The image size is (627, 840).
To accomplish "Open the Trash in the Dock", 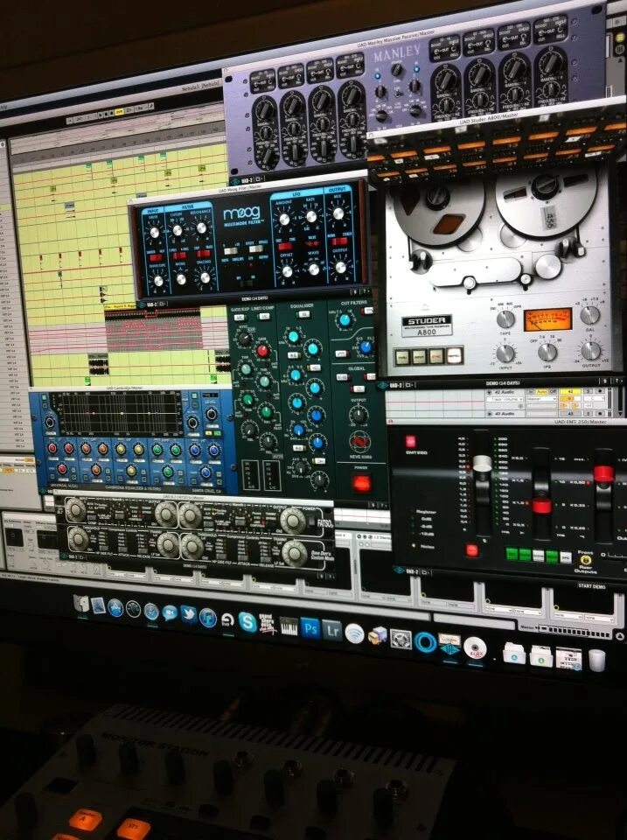I will coord(597,660).
